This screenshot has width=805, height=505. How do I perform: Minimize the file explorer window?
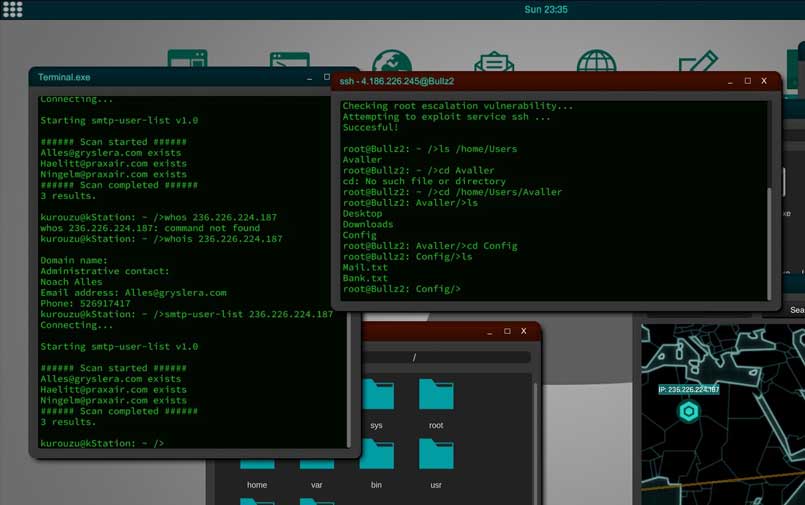490,332
